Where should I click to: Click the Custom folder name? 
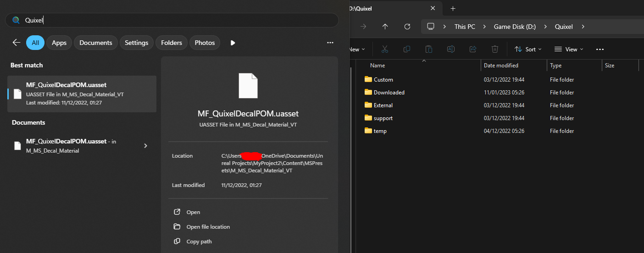coord(383,79)
